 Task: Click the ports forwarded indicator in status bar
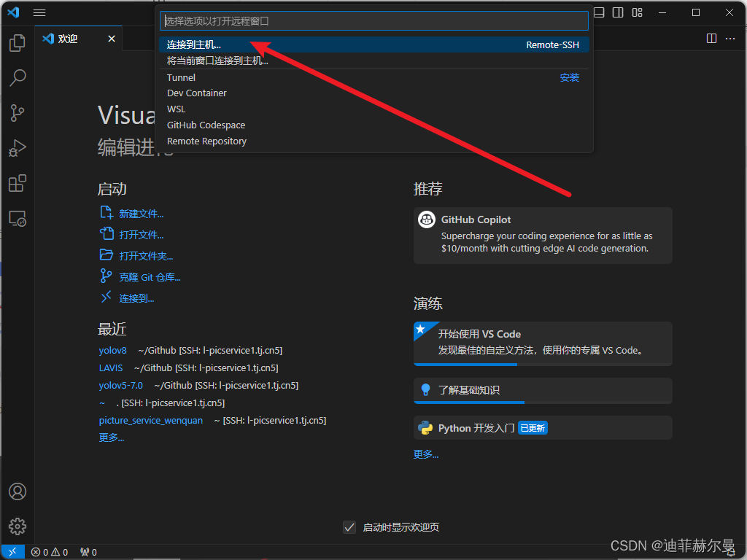(88, 552)
